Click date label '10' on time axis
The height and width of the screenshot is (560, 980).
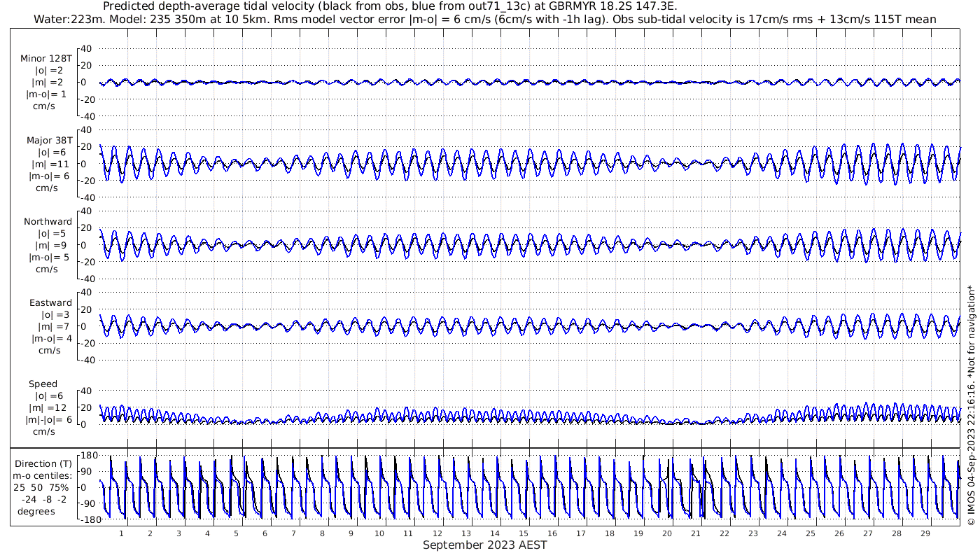pyautogui.click(x=379, y=533)
